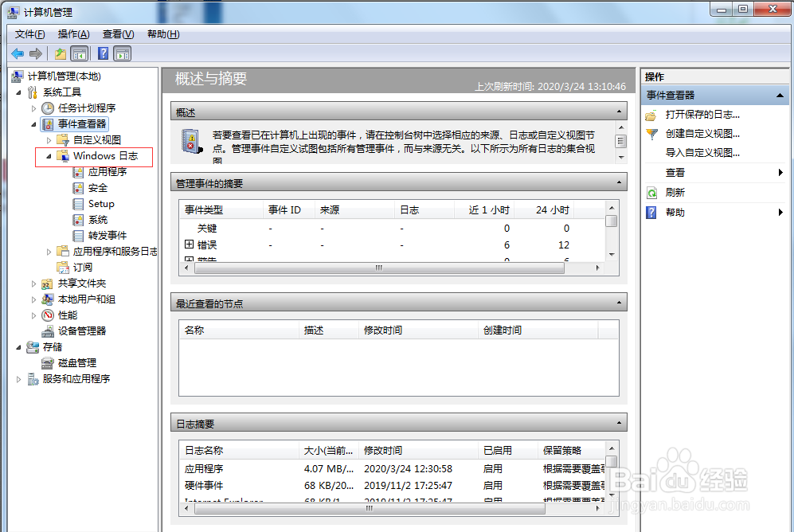Viewport: 794px width, 532px height.
Task: Collapse the 事件查看器 actions group arrow
Action: pos(780,95)
